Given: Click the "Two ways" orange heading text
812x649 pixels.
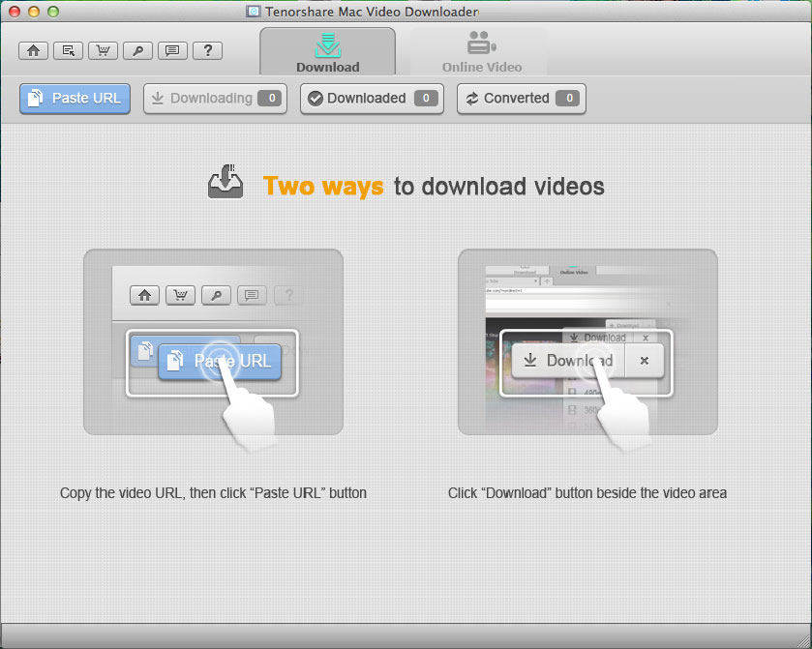Looking at the screenshot, I should (x=323, y=187).
